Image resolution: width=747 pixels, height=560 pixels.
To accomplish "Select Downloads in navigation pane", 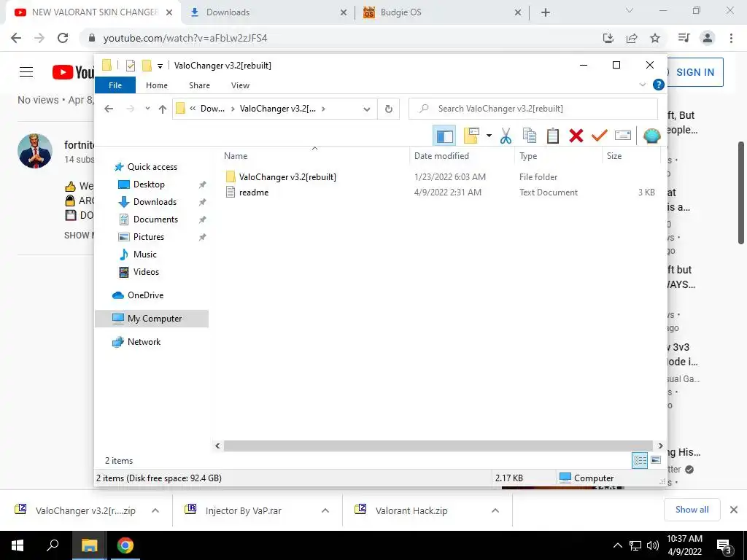I will [155, 202].
